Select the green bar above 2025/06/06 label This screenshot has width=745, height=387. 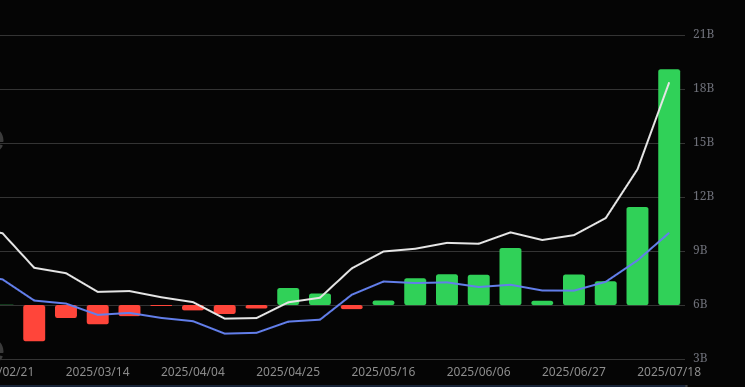[478, 290]
